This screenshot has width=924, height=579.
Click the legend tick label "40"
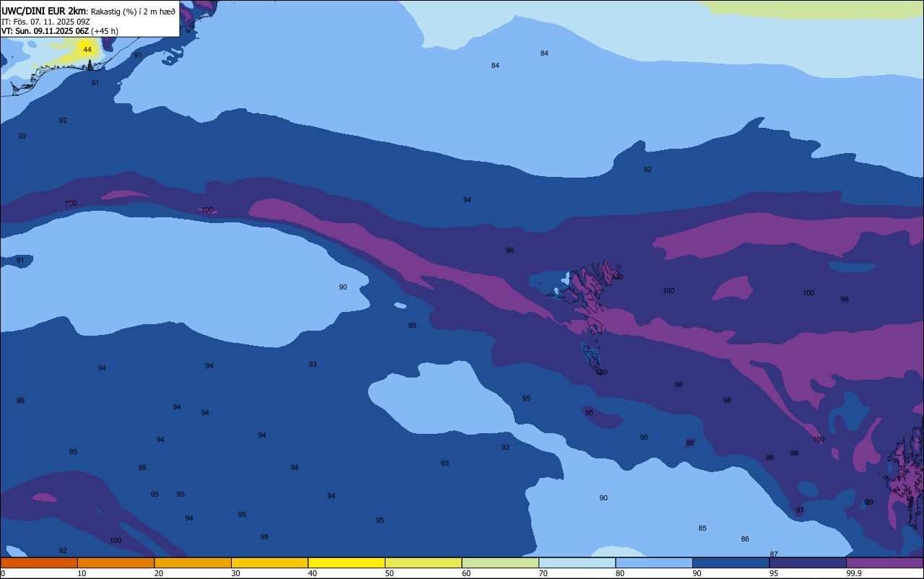313,573
